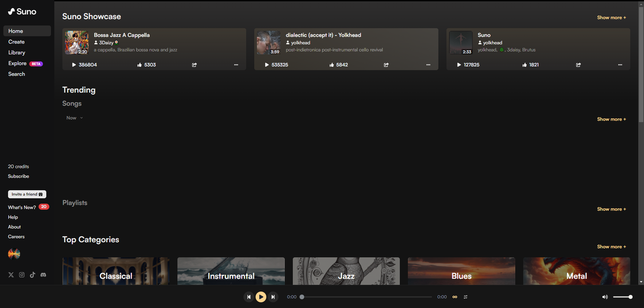
Task: Open the Blues category card
Action: [462, 271]
